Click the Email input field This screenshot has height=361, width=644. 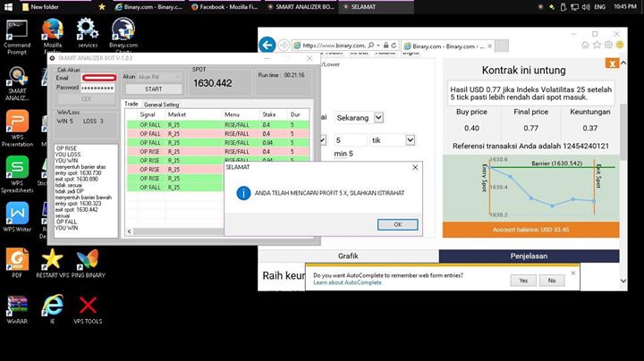(98, 78)
